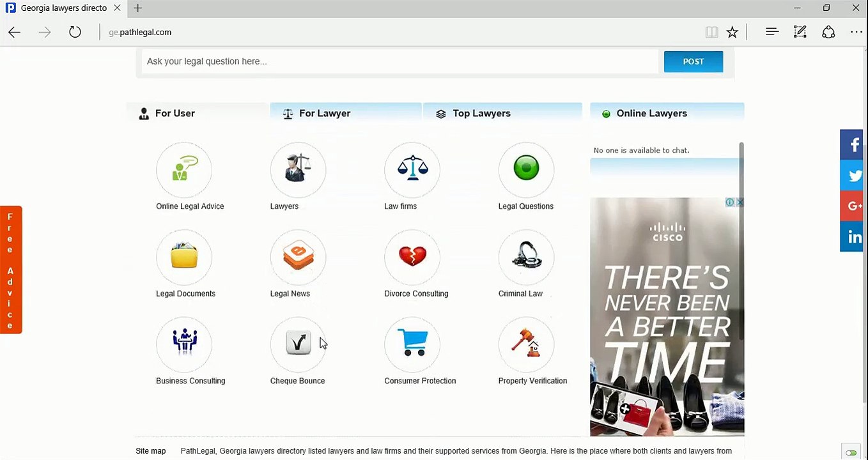The height and width of the screenshot is (460, 868).
Task: Click the Business Consulting text link
Action: pyautogui.click(x=190, y=381)
